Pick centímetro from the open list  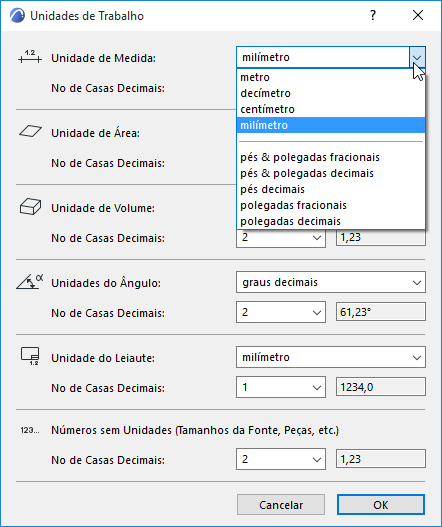click(x=331, y=109)
